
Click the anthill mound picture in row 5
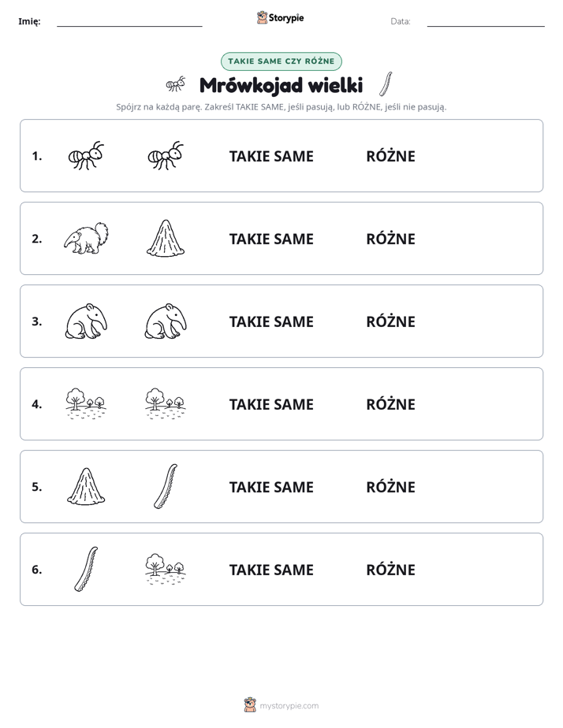86,487
